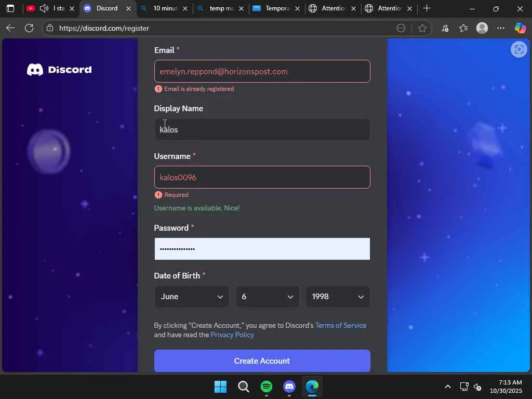532x399 pixels.
Task: Mute the YouTube tab speaker icon
Action: (44, 8)
